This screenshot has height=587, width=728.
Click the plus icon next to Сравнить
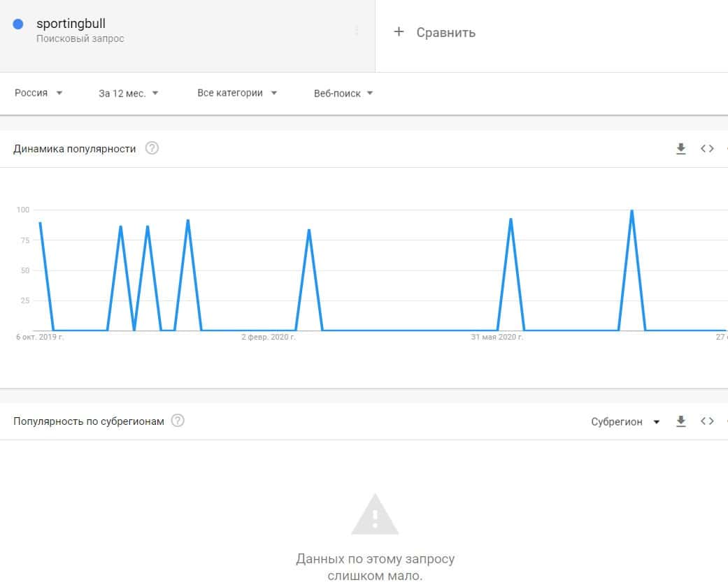[x=399, y=32]
